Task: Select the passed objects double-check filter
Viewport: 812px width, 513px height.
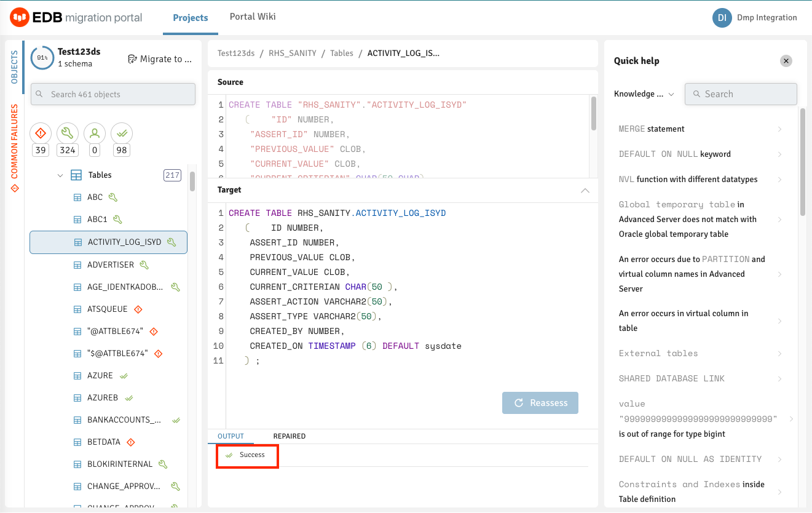Action: [x=122, y=133]
